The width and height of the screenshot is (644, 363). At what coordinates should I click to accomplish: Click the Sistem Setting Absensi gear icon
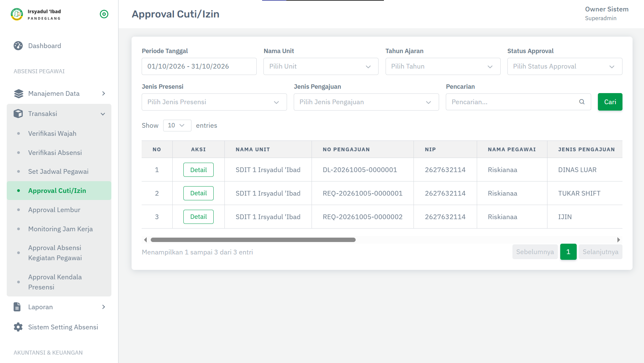click(18, 327)
